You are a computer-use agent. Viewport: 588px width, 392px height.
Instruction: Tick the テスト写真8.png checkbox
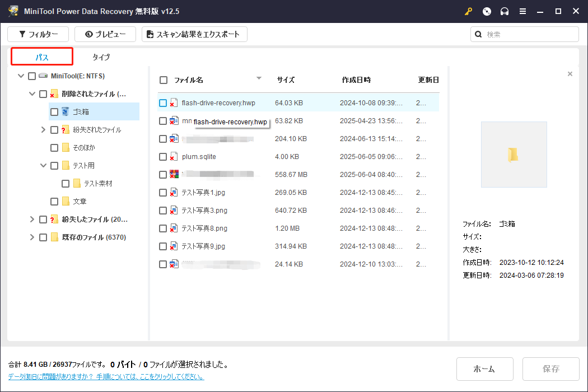pos(163,228)
